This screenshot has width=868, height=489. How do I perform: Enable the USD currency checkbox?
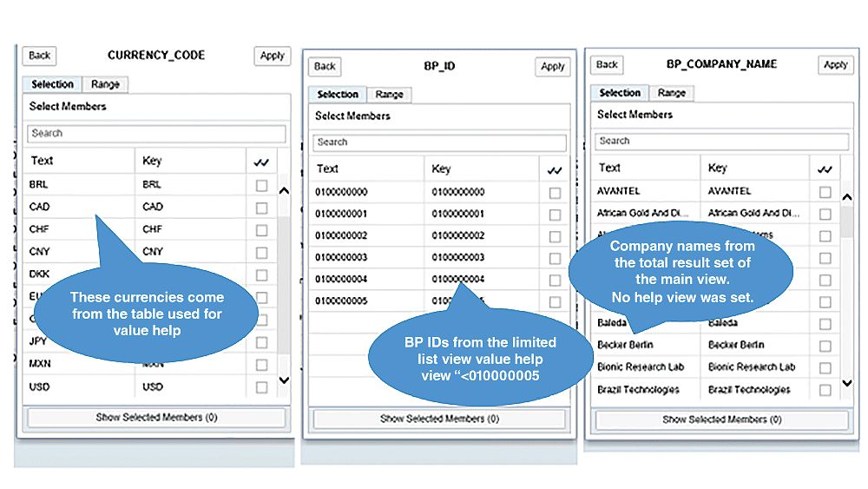pyautogui.click(x=261, y=387)
